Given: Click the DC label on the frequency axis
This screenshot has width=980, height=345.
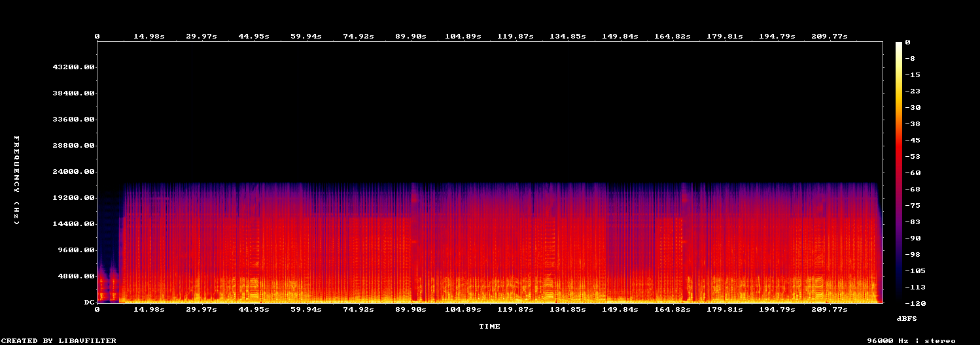Looking at the screenshot, I should click(90, 303).
